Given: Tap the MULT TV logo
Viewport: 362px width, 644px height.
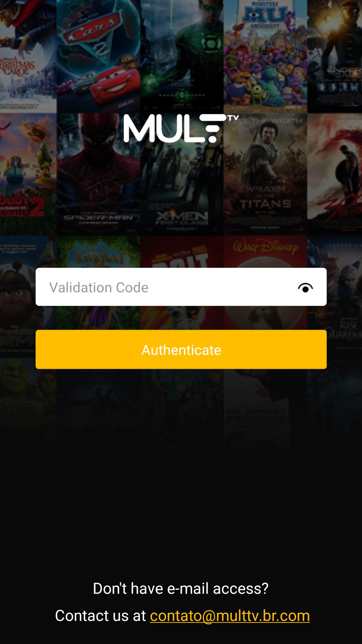Looking at the screenshot, I should [x=181, y=129].
